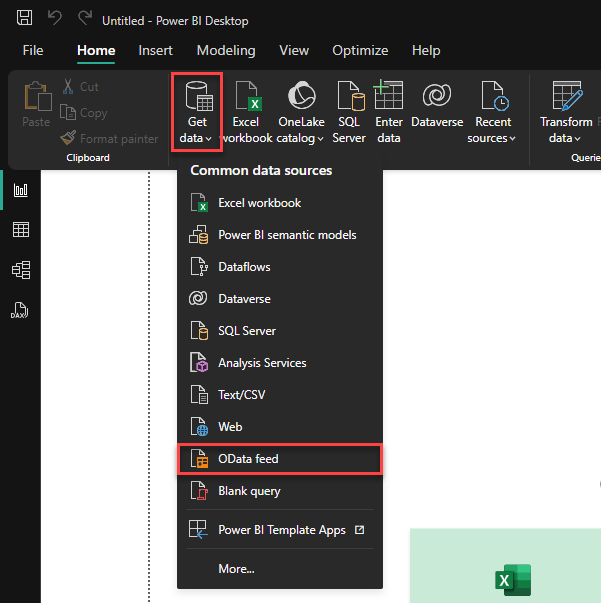This screenshot has width=601, height=603.
Task: Switch to Table view in sidebar
Action: click(x=20, y=230)
